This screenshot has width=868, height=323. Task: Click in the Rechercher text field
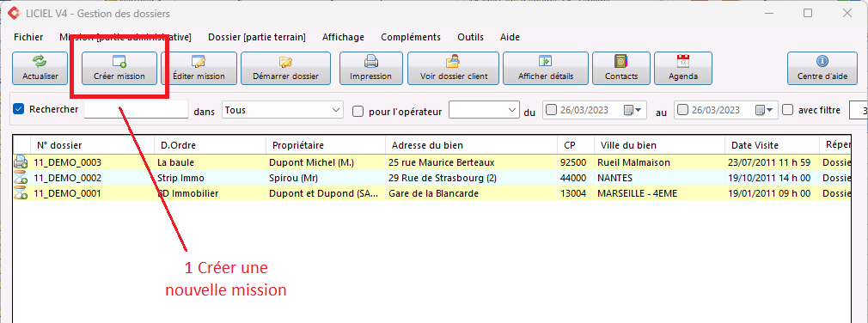136,109
